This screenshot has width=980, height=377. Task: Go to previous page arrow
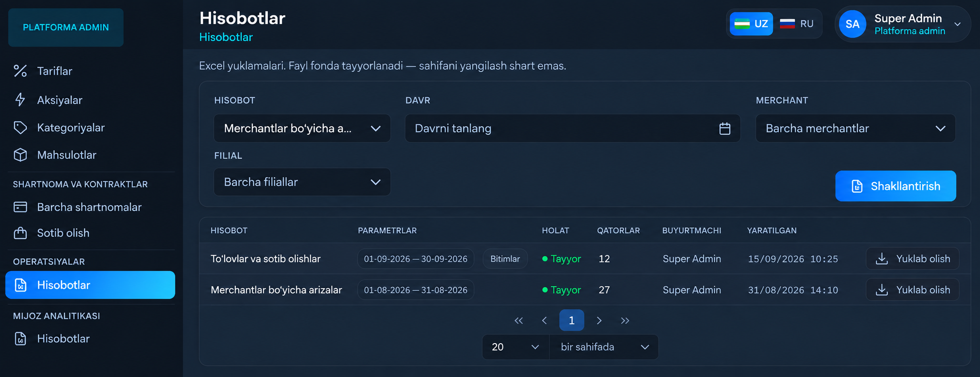pos(545,320)
